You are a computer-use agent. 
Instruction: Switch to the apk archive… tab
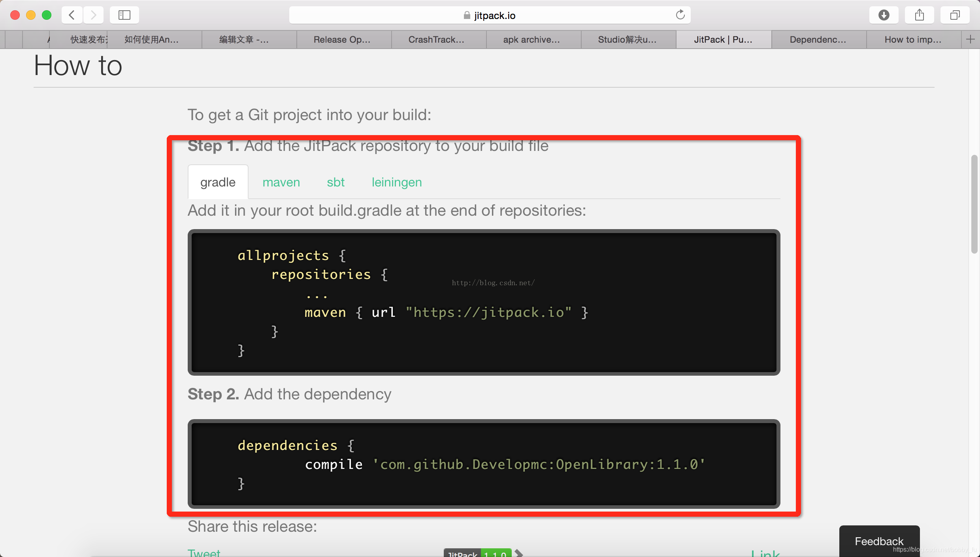pos(533,40)
